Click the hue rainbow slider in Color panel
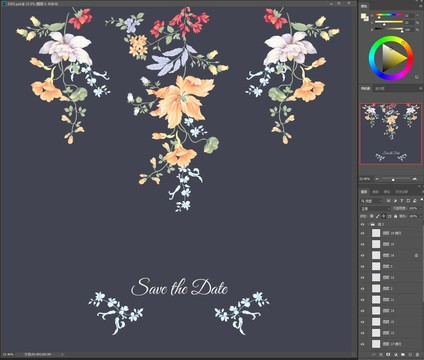The width and height of the screenshot is (424, 360). 390,15
